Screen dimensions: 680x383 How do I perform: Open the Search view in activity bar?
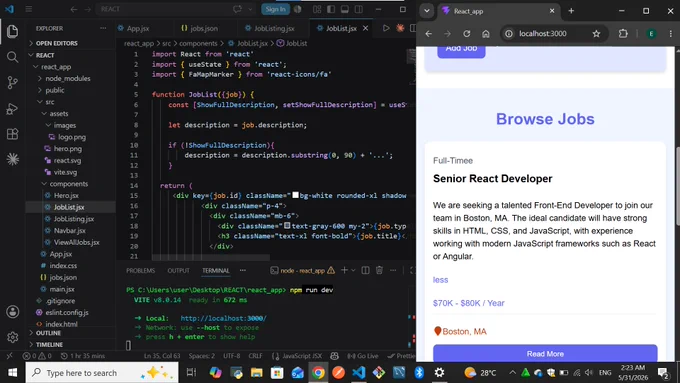click(13, 57)
